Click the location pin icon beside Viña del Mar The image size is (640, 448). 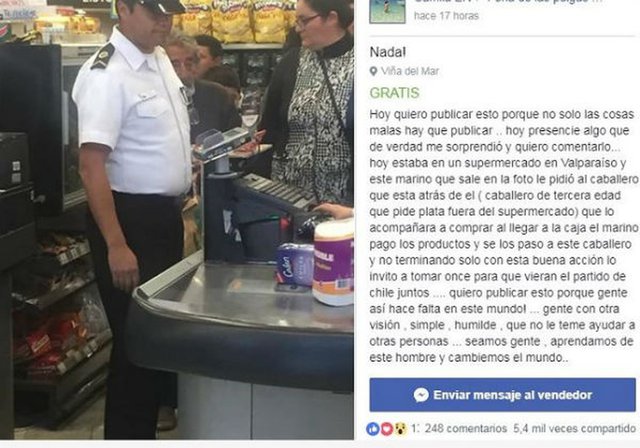click(x=373, y=71)
